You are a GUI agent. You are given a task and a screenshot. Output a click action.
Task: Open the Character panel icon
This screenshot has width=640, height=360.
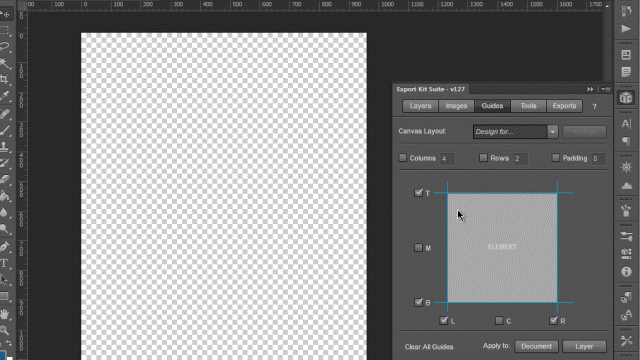coord(626,124)
